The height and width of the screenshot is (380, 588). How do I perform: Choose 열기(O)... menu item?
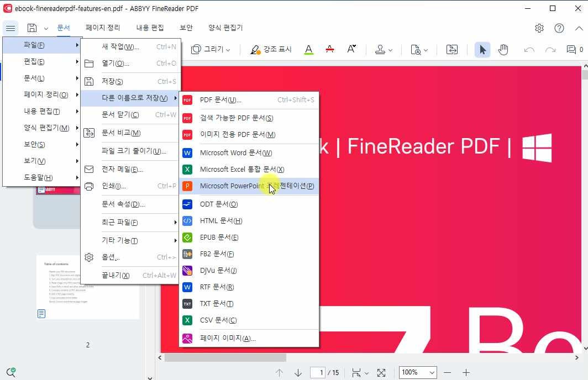click(x=130, y=64)
